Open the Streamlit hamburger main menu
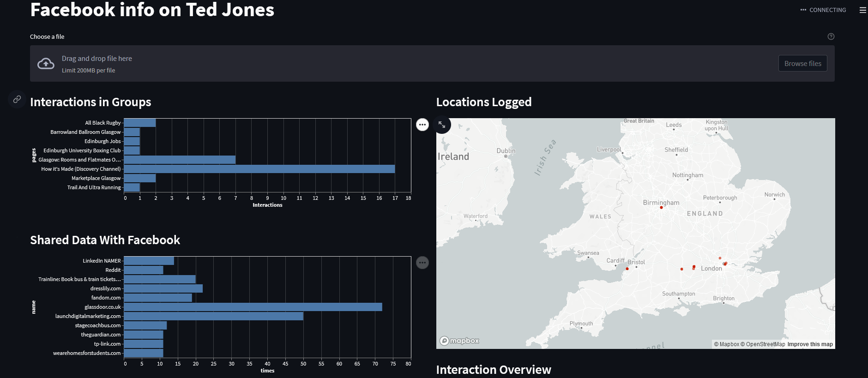 coord(862,10)
